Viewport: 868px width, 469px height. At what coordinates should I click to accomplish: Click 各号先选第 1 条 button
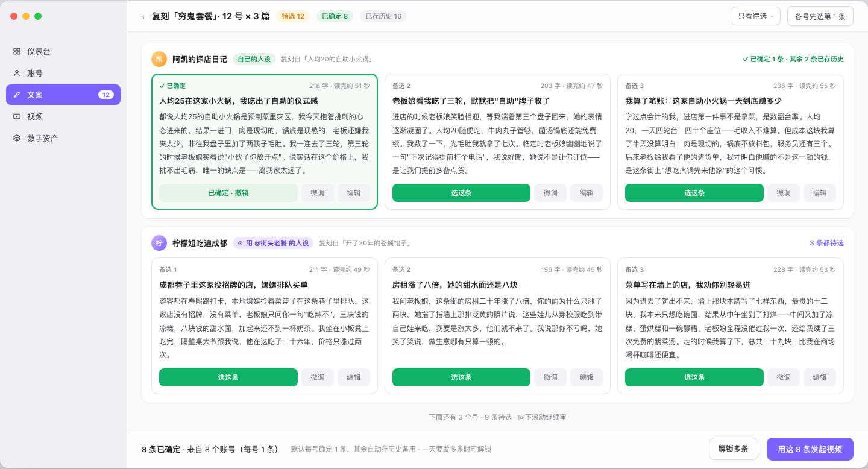pyautogui.click(x=820, y=16)
